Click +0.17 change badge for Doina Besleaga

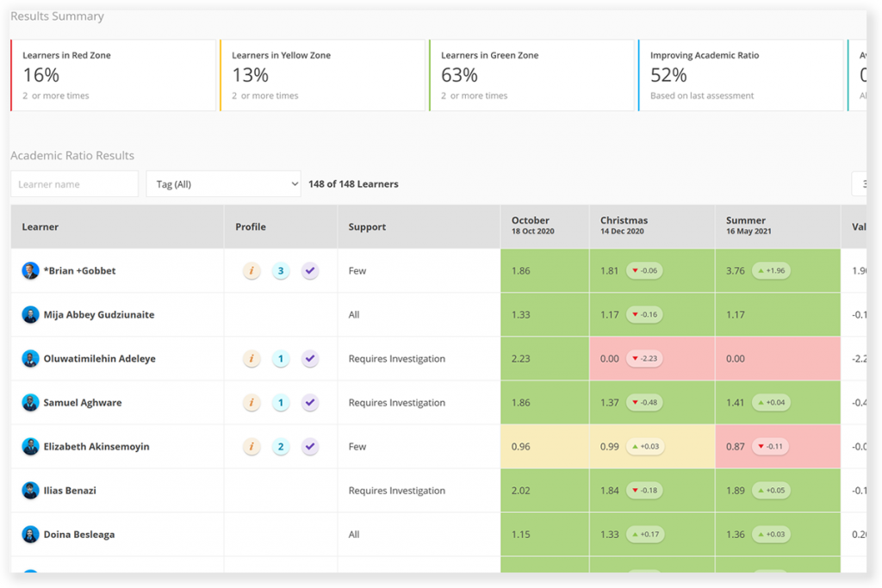click(645, 535)
